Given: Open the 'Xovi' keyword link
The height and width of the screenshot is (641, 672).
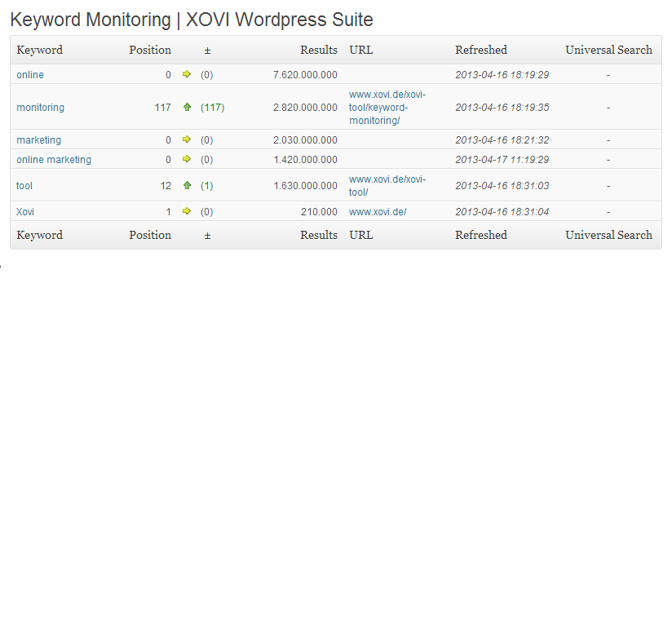Looking at the screenshot, I should pos(25,212).
